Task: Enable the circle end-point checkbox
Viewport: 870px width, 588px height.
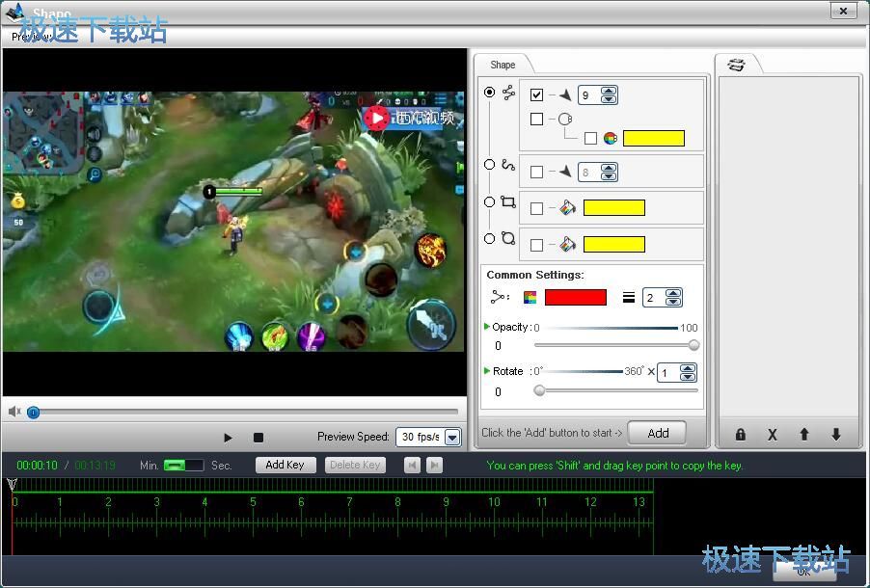Action: tap(536, 119)
